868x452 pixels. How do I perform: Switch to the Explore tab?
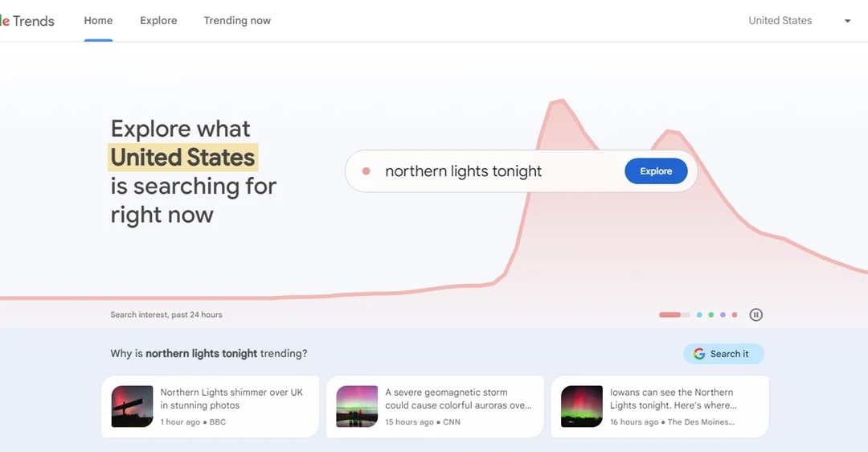(158, 21)
